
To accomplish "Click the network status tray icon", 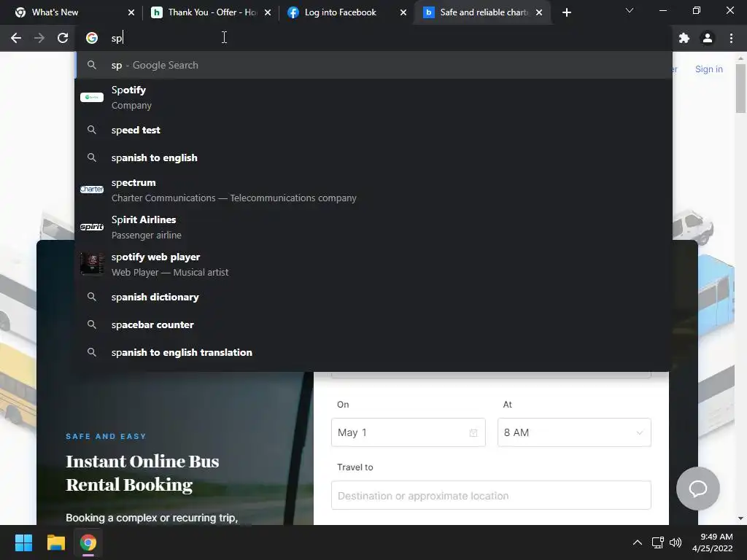I will click(x=658, y=542).
